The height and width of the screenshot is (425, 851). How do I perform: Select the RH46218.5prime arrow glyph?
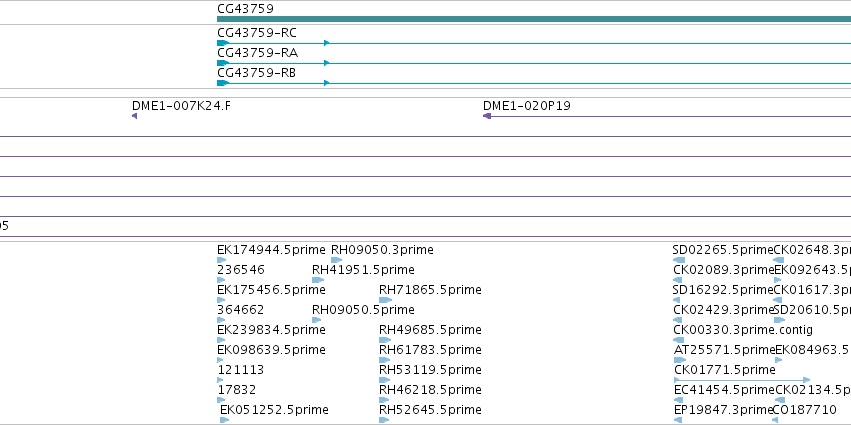(385, 400)
